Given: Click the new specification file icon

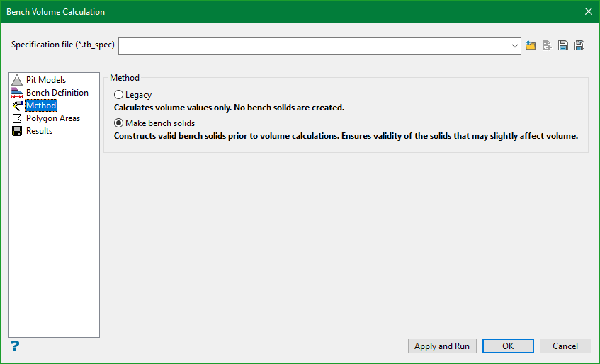Looking at the screenshot, I should pos(547,46).
